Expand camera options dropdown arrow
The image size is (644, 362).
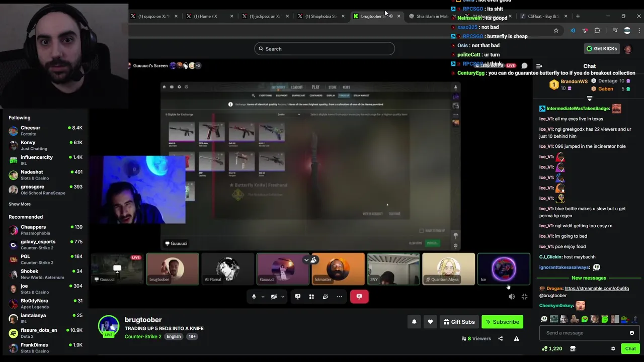point(283,297)
